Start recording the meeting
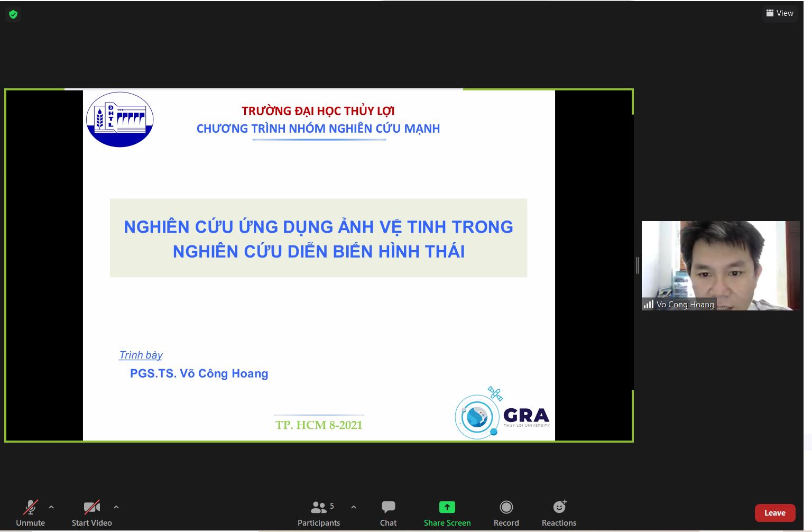The image size is (812, 532). click(506, 513)
